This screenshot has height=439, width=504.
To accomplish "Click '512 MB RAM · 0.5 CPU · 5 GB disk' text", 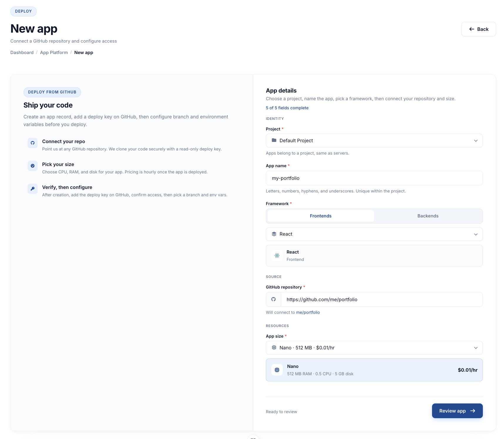I will pyautogui.click(x=320, y=374).
